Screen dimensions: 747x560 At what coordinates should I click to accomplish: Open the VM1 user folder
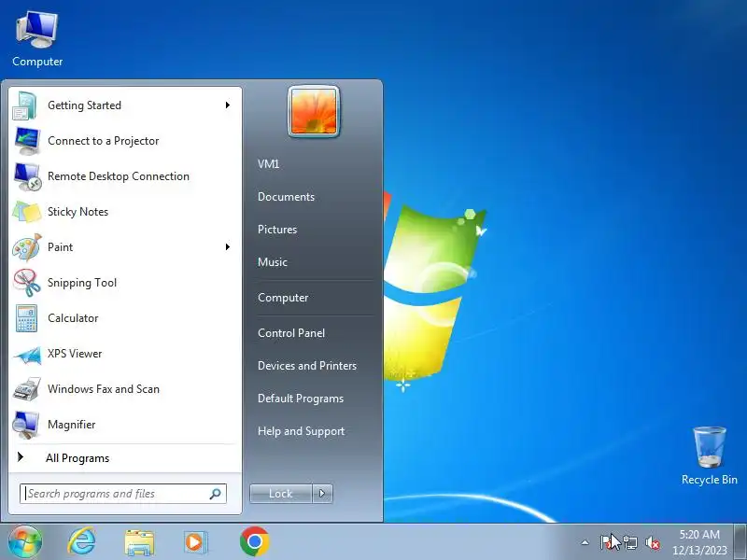pyautogui.click(x=268, y=164)
